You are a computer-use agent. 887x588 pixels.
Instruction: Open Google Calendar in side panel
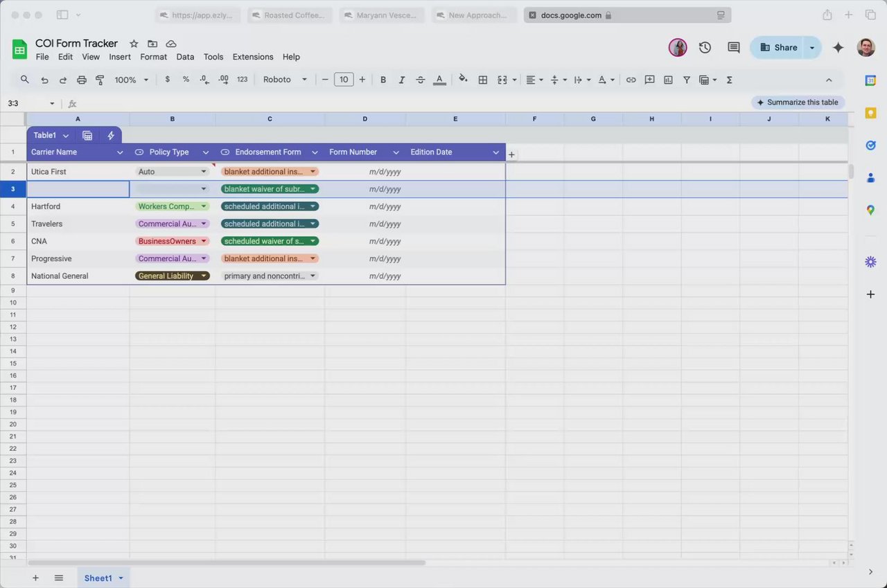click(x=870, y=80)
